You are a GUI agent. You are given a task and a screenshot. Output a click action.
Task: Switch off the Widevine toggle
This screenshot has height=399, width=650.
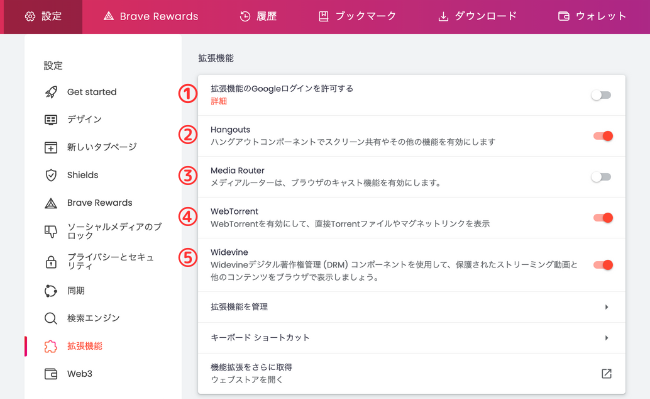603,265
